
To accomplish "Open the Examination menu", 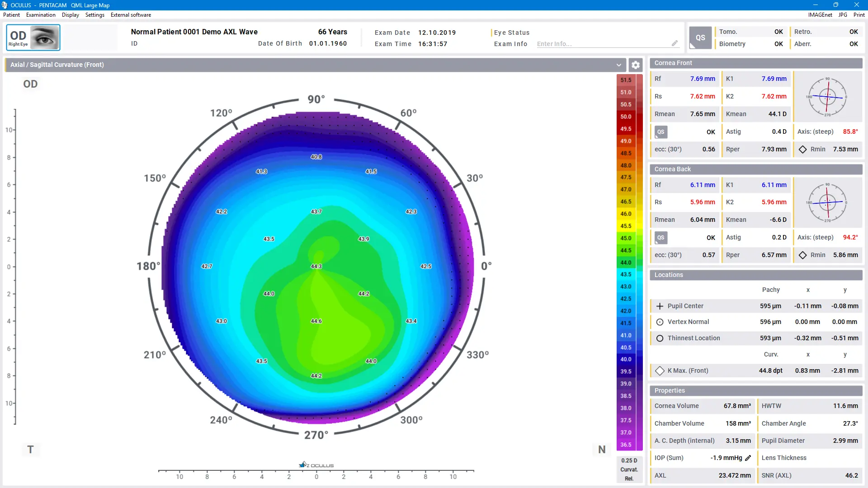I will pos(41,15).
